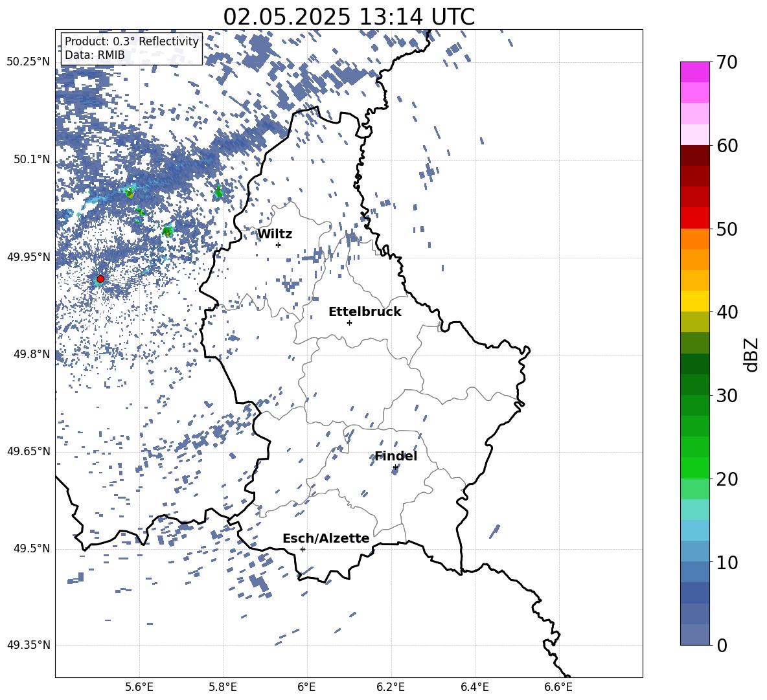
Task: Click the 6.2°E longitude label
Action: click(x=391, y=687)
